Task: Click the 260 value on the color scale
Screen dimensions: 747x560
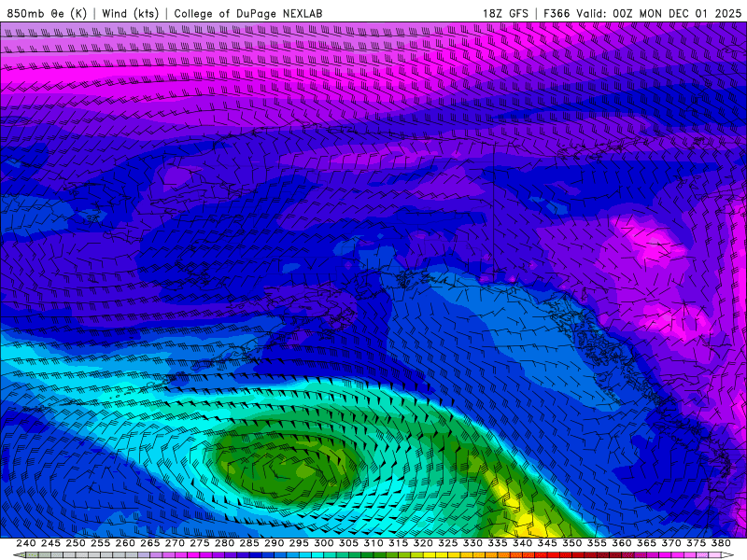Action: (125, 543)
